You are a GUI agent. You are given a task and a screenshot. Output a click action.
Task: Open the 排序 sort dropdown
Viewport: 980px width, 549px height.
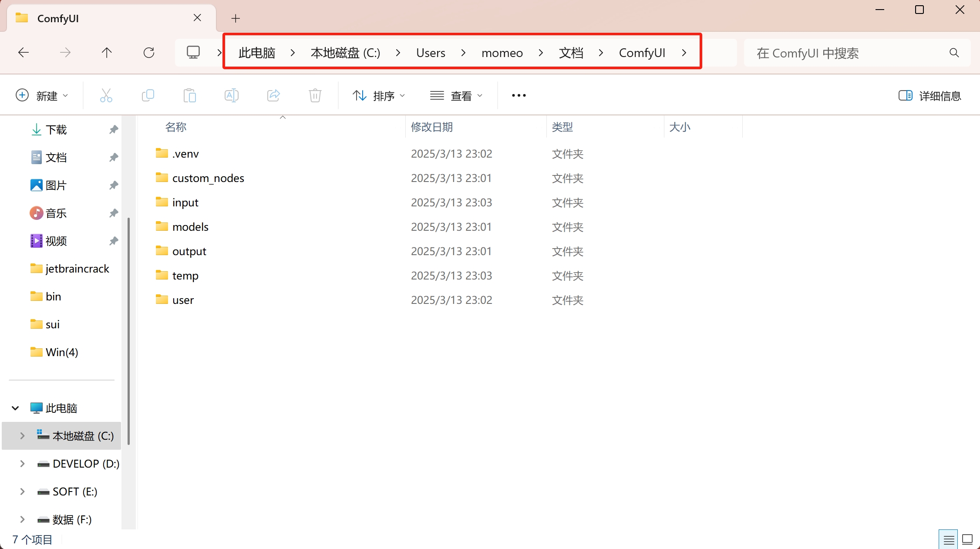pyautogui.click(x=378, y=95)
